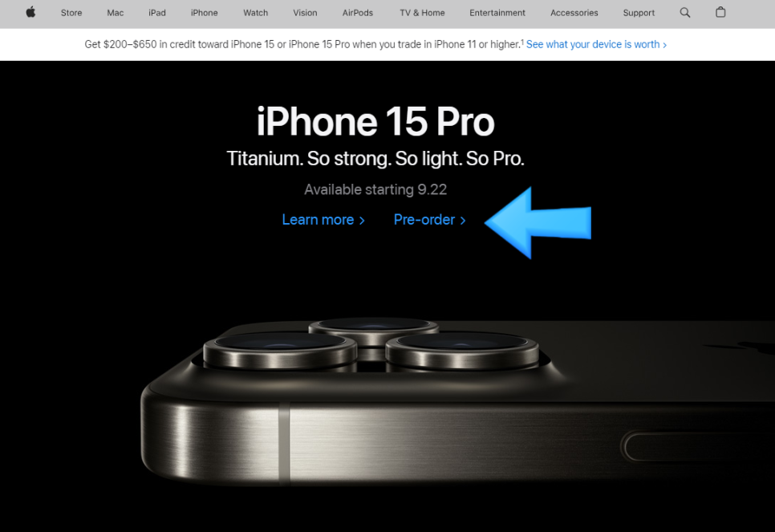
Task: Open the Entertainment menu
Action: [497, 13]
